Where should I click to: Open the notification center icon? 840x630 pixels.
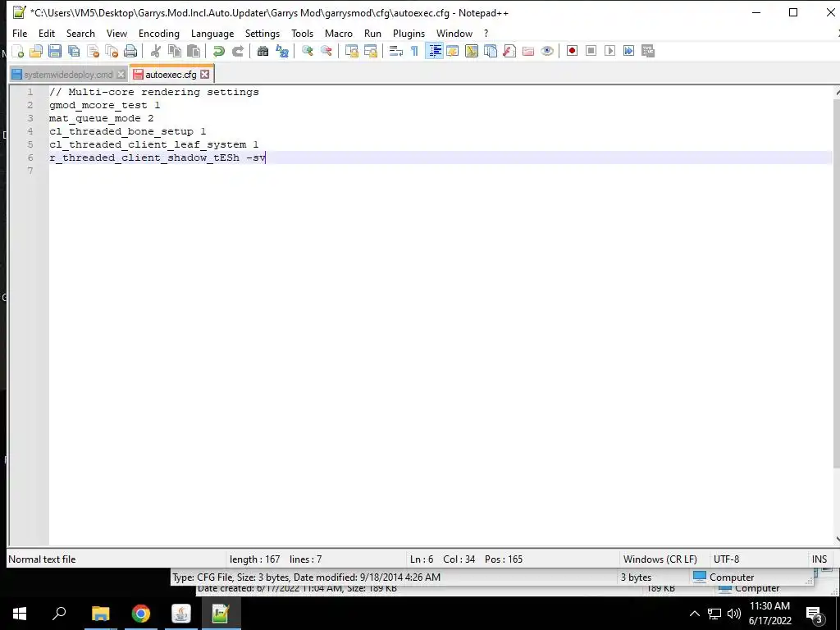[x=815, y=614]
